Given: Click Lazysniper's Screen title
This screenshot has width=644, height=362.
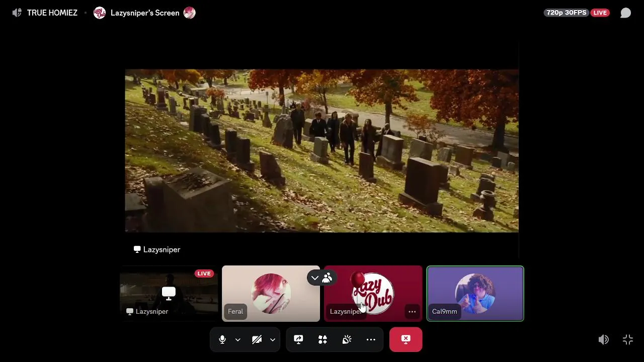Looking at the screenshot, I should click(145, 13).
